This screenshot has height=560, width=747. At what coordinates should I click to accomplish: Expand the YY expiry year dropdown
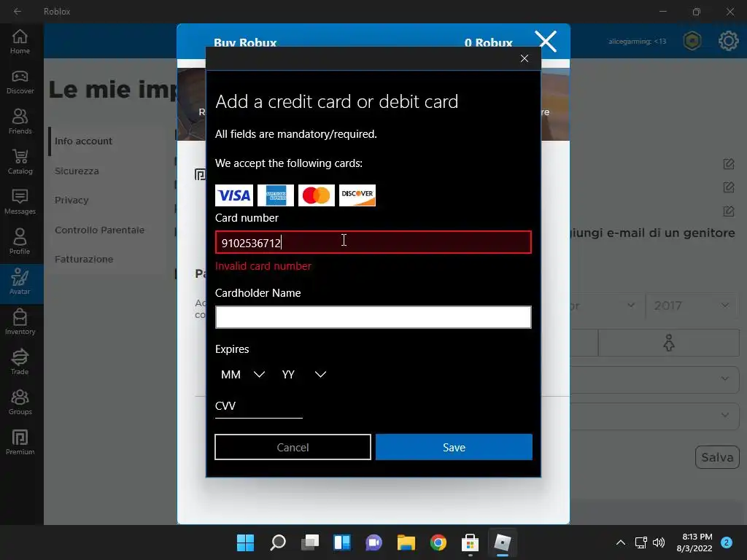[x=304, y=374]
